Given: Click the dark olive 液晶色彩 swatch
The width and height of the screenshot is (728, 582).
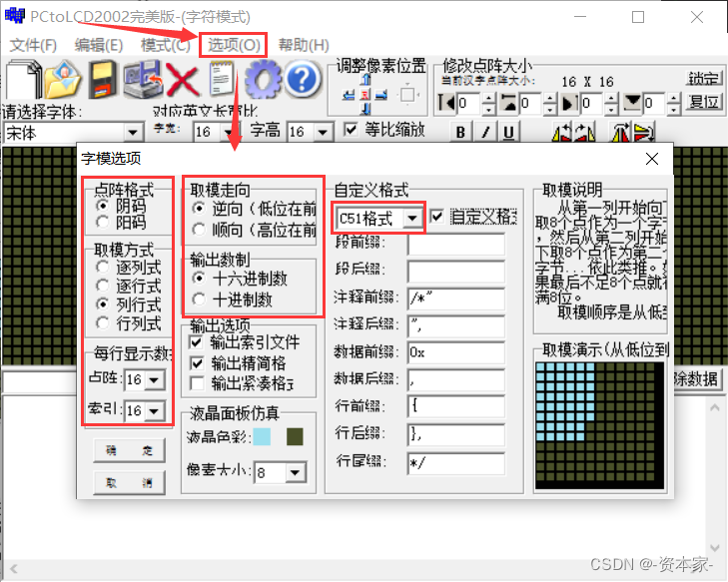Looking at the screenshot, I should 295,436.
